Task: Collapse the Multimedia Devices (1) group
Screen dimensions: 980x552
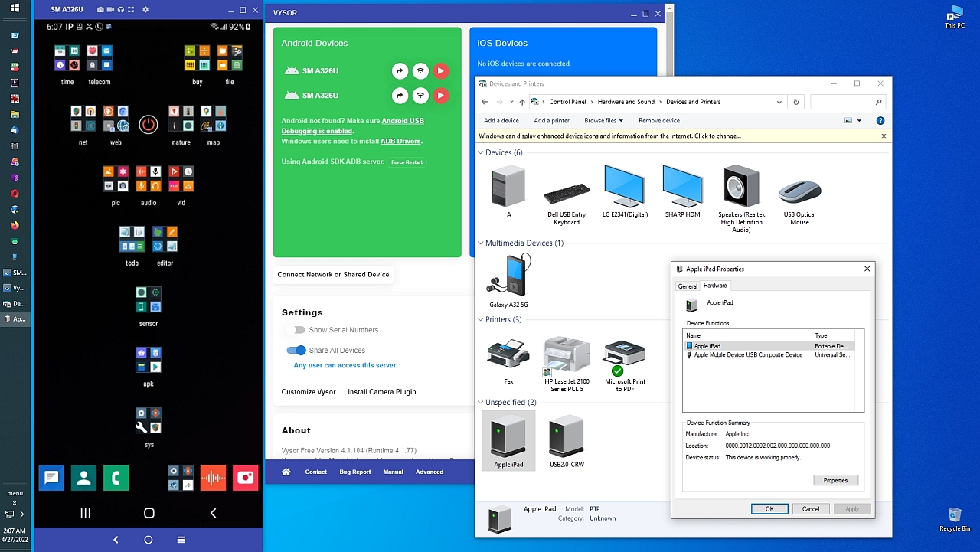Action: point(481,243)
